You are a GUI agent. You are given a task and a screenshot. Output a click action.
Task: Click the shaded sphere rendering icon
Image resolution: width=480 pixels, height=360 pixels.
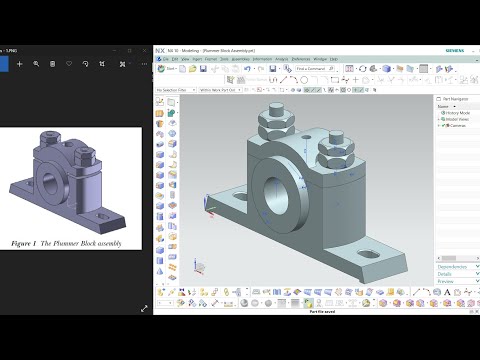click(244, 303)
